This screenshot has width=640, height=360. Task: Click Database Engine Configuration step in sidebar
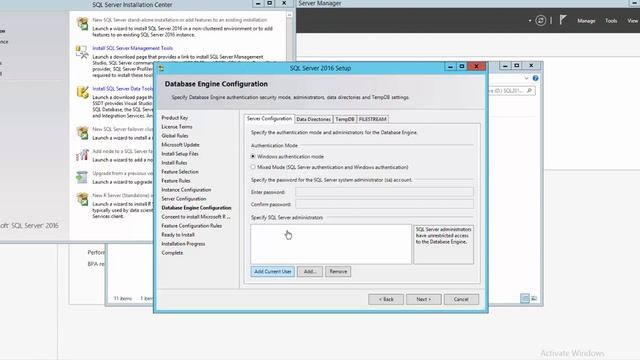(196, 207)
